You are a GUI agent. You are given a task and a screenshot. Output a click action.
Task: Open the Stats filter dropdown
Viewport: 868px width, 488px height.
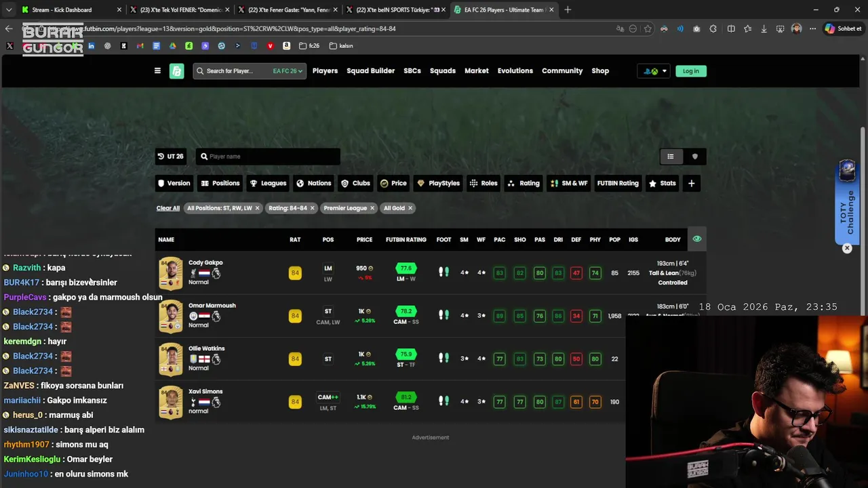[663, 183]
